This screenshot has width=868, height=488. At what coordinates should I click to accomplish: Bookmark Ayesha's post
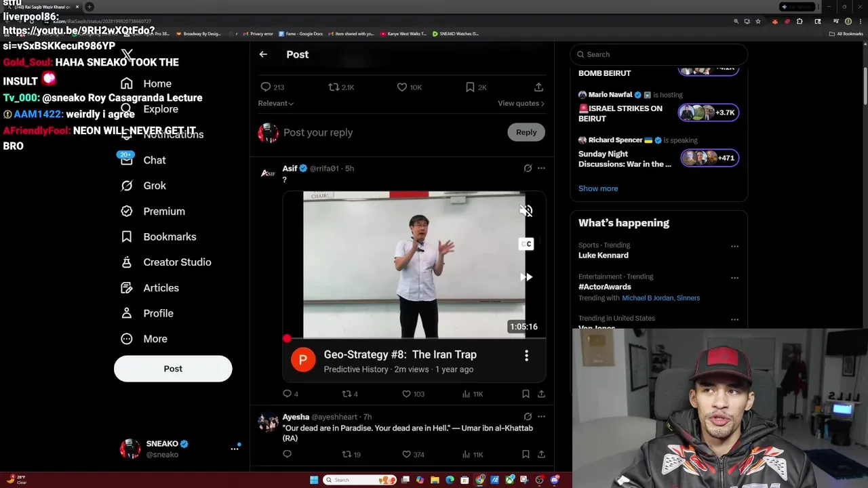pos(526,454)
